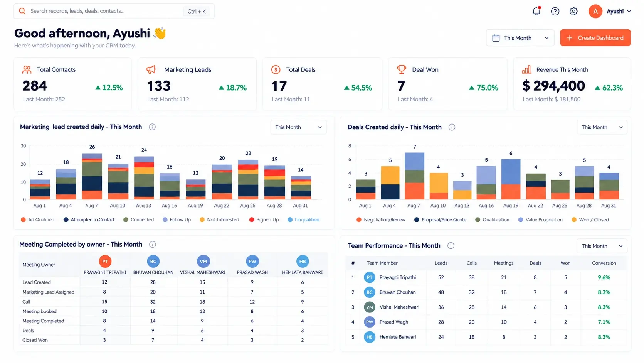Toggle Attempted to Contact legend series

pyautogui.click(x=89, y=220)
